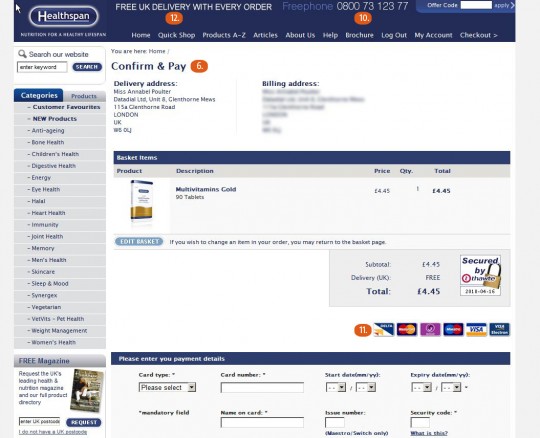Click the Secured by thawte seal
540x438 pixels.
tap(480, 275)
